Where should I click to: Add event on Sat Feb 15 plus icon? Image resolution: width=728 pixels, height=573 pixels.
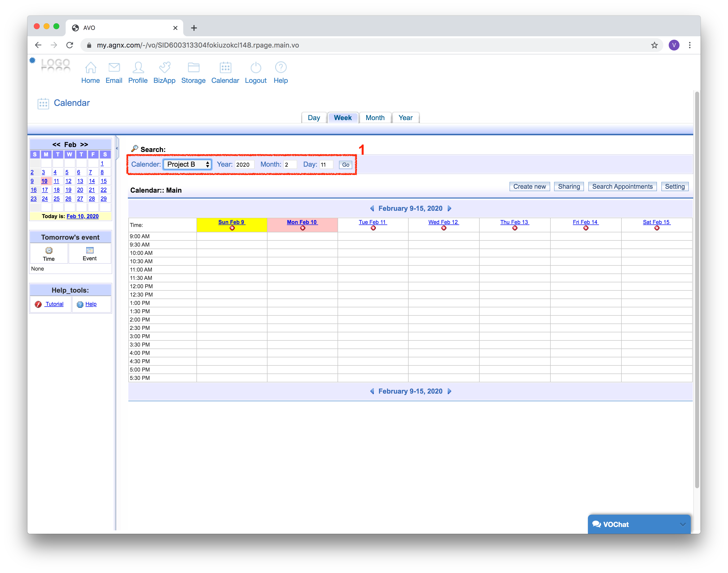[x=656, y=228]
